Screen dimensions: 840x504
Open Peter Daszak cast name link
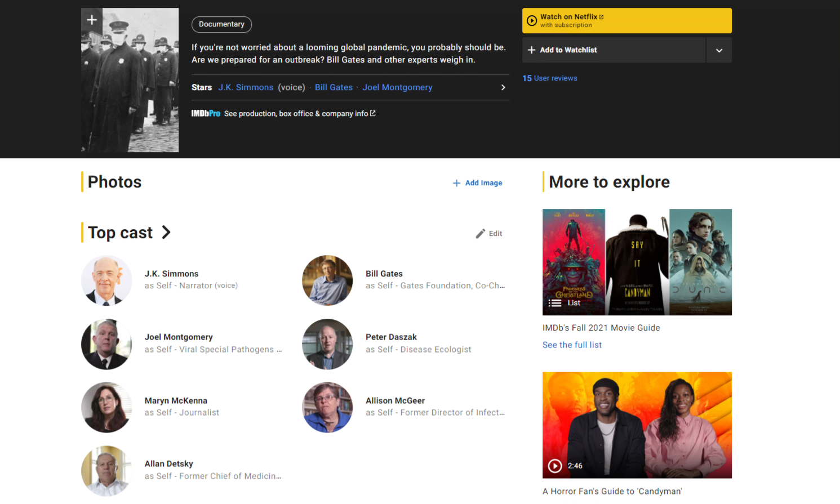[x=391, y=337]
